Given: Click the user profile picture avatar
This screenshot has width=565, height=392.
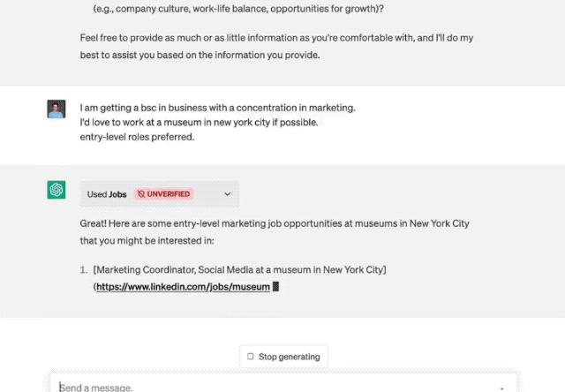Looking at the screenshot, I should click(x=56, y=109).
